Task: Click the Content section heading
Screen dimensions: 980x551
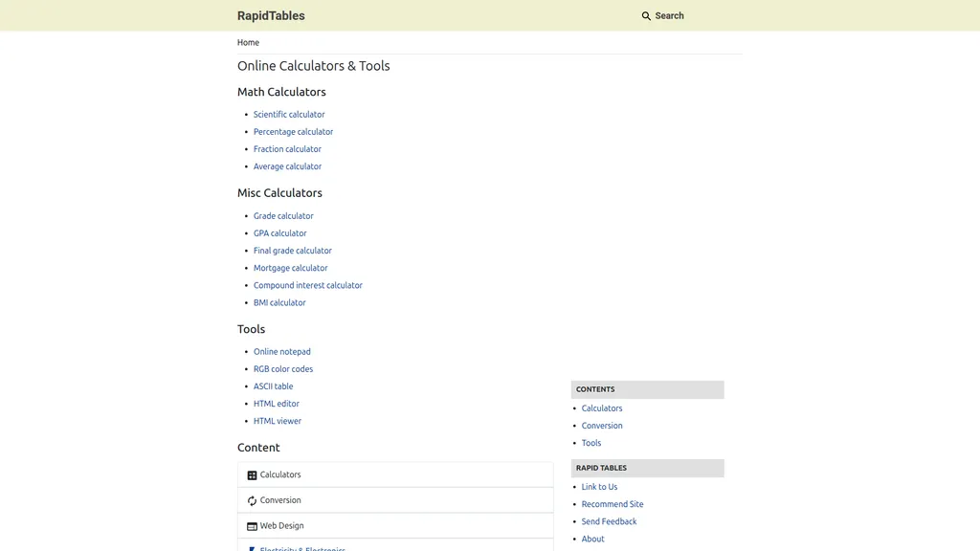Action: pos(258,448)
